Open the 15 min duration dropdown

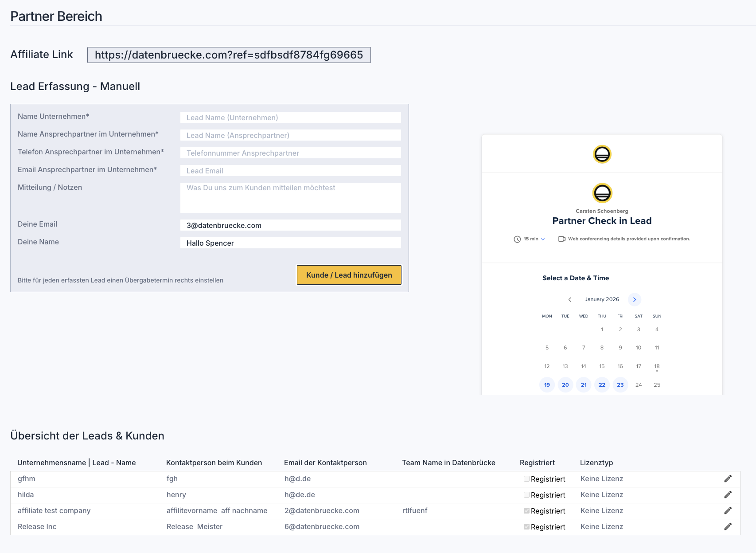(534, 239)
